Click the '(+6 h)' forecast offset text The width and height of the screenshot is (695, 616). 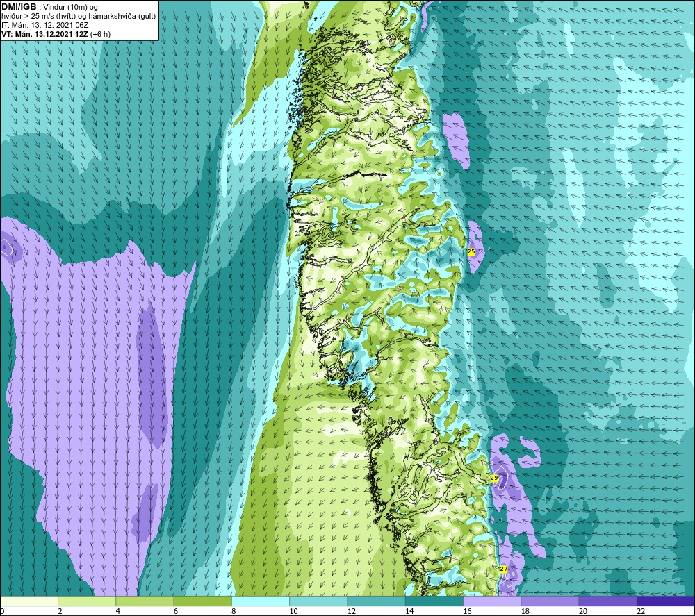(100, 34)
